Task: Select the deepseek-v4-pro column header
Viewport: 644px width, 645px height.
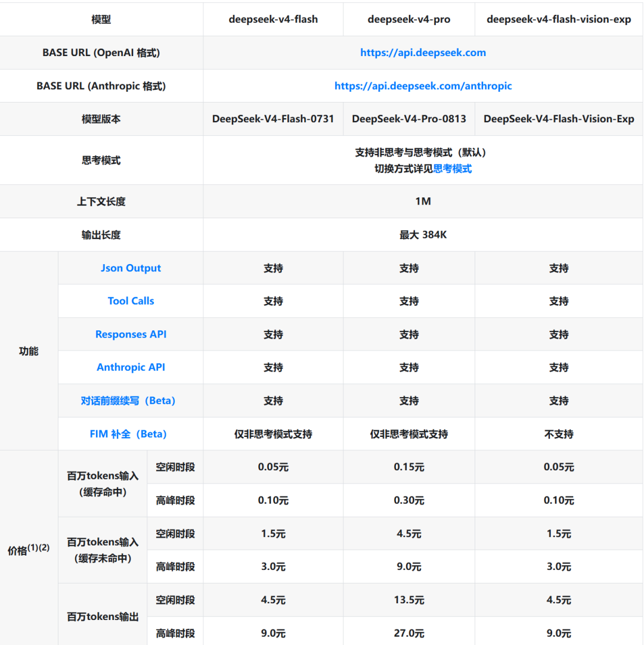Action: pos(409,19)
